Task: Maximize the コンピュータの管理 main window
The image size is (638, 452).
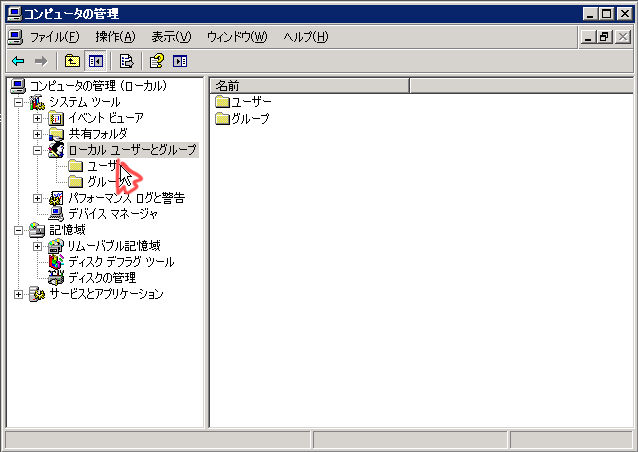Action: point(606,14)
